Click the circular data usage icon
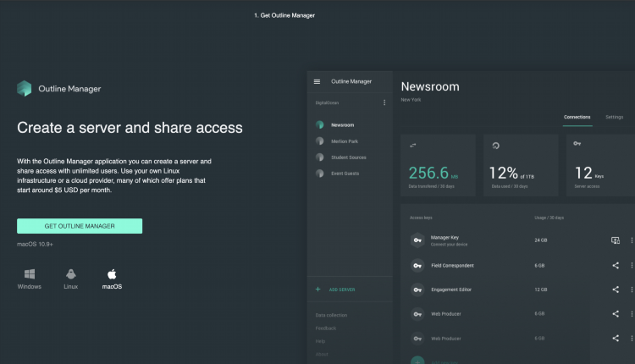The height and width of the screenshot is (364, 635). coord(495,146)
